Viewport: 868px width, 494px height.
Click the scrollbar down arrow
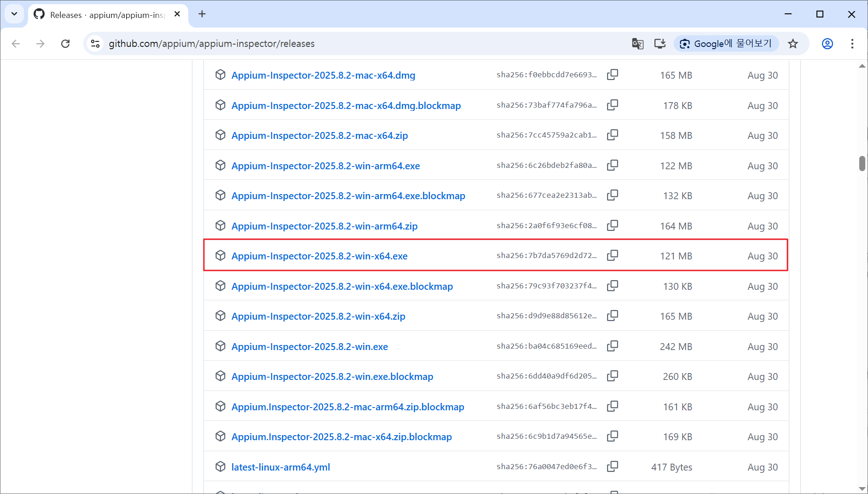click(x=862, y=489)
